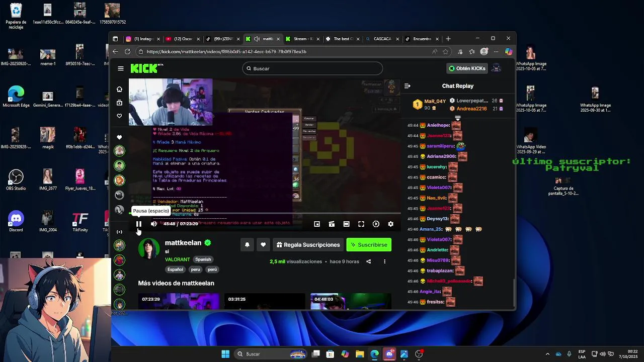
Task: Collapse the Chat Replay panel
Action: pyautogui.click(x=407, y=86)
